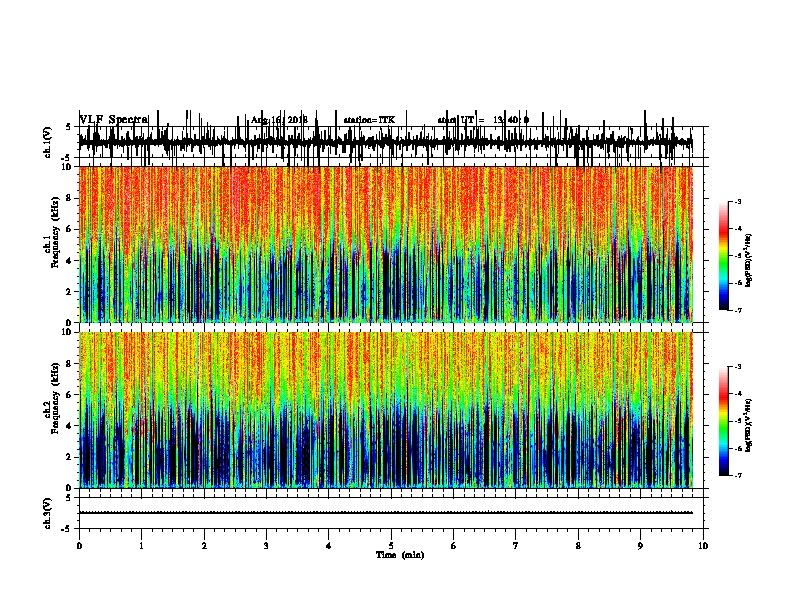Click the "VLF Spectra" plot title
Screen dimensions: 792x612
pos(114,120)
